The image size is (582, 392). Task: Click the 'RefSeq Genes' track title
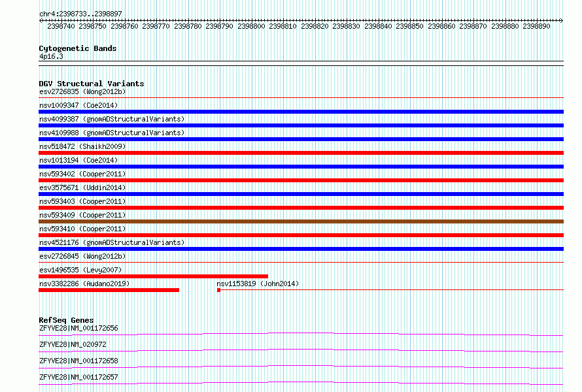coord(66,320)
